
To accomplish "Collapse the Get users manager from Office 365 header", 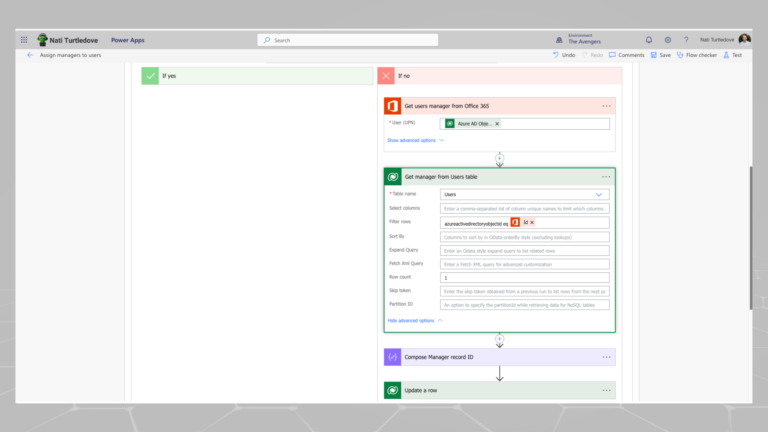I will coord(500,106).
